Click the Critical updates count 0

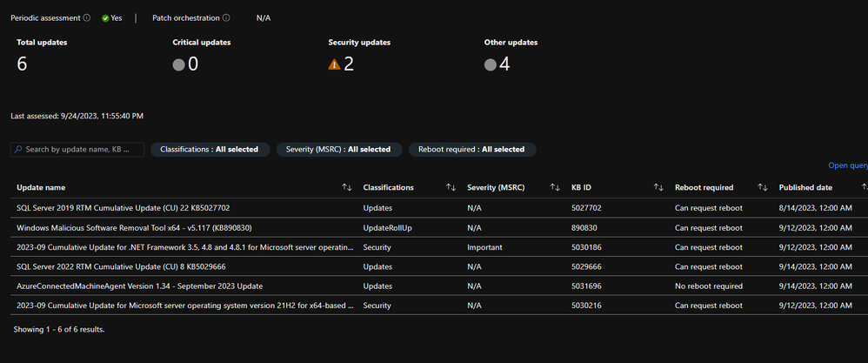click(x=192, y=64)
